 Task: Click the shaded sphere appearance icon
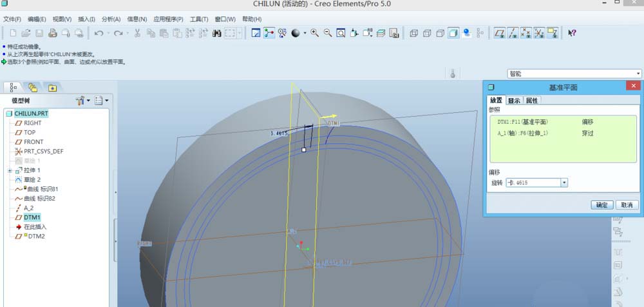coord(296,33)
